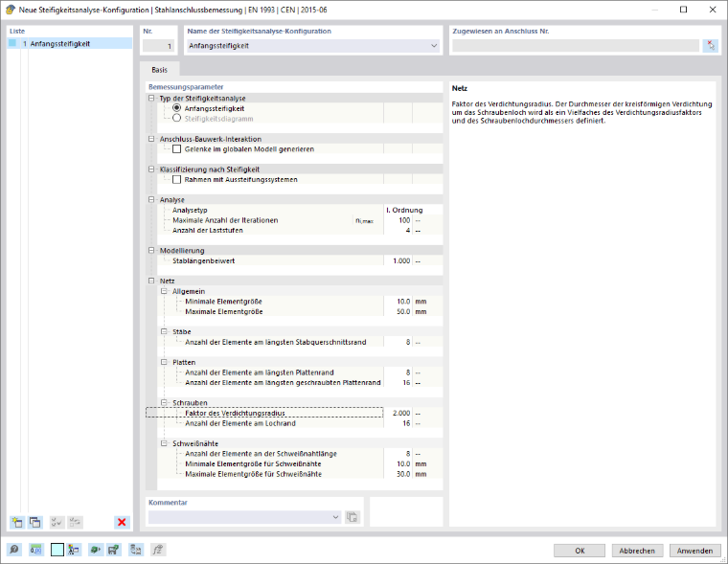Click the light blue color square beside Anfangssteifigkeit in the list
728x564 pixels.
point(12,43)
